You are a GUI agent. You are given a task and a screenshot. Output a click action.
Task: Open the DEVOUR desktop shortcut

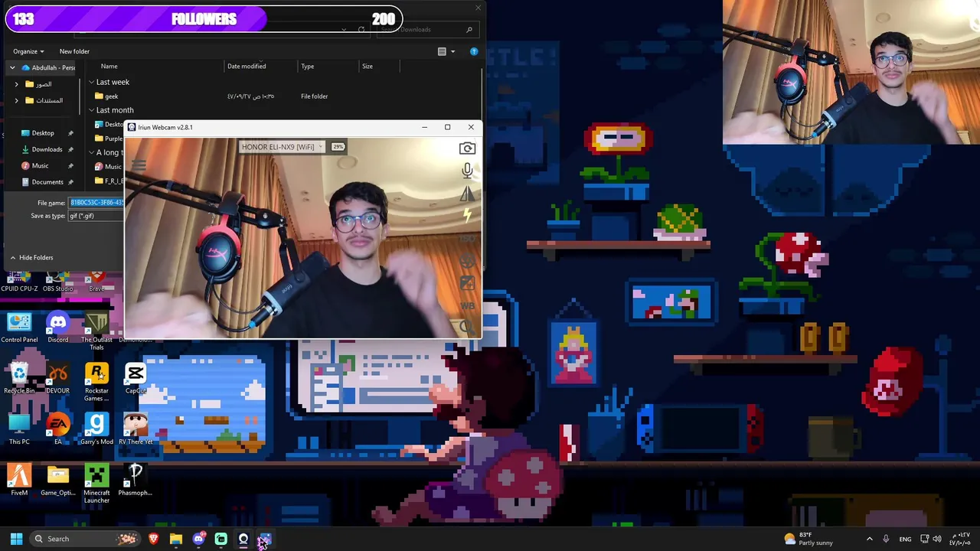tap(57, 379)
